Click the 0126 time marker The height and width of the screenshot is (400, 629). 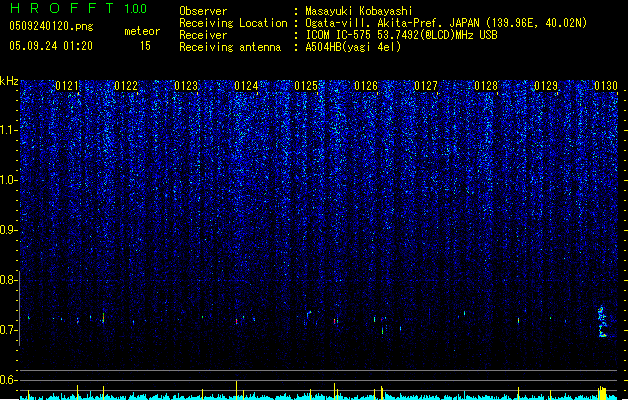tap(366, 86)
